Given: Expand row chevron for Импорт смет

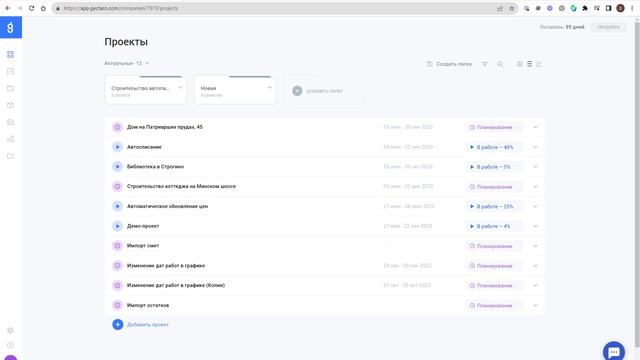Looking at the screenshot, I should click(x=535, y=246).
